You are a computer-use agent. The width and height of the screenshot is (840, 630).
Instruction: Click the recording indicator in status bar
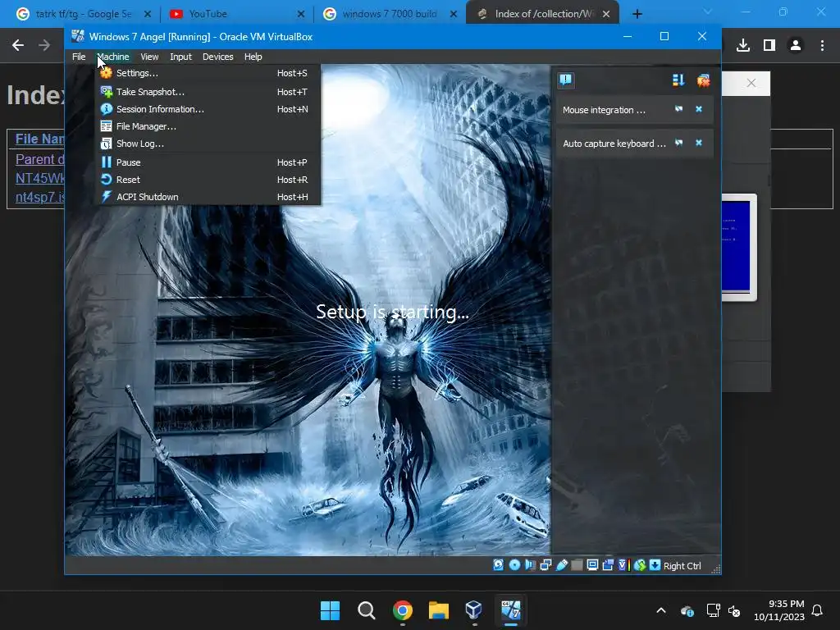point(608,565)
